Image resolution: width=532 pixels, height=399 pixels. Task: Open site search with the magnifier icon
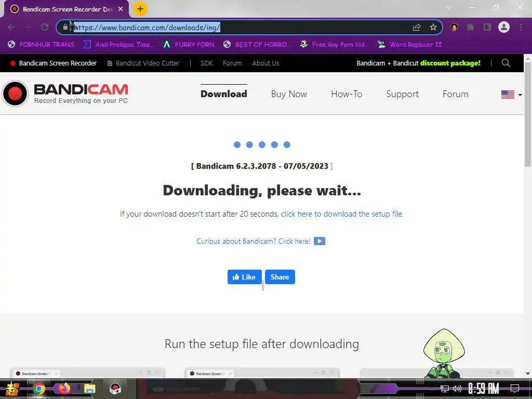pyautogui.click(x=506, y=63)
